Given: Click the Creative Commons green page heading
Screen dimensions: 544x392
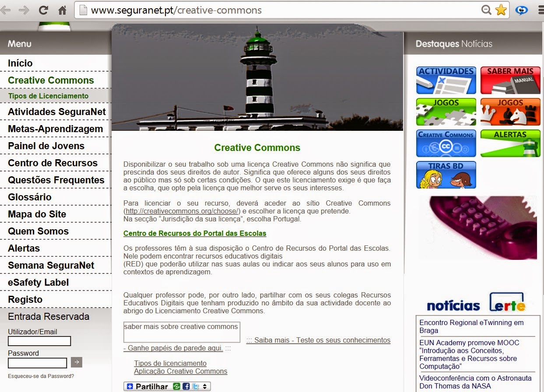Looking at the screenshot, I should (x=257, y=147).
